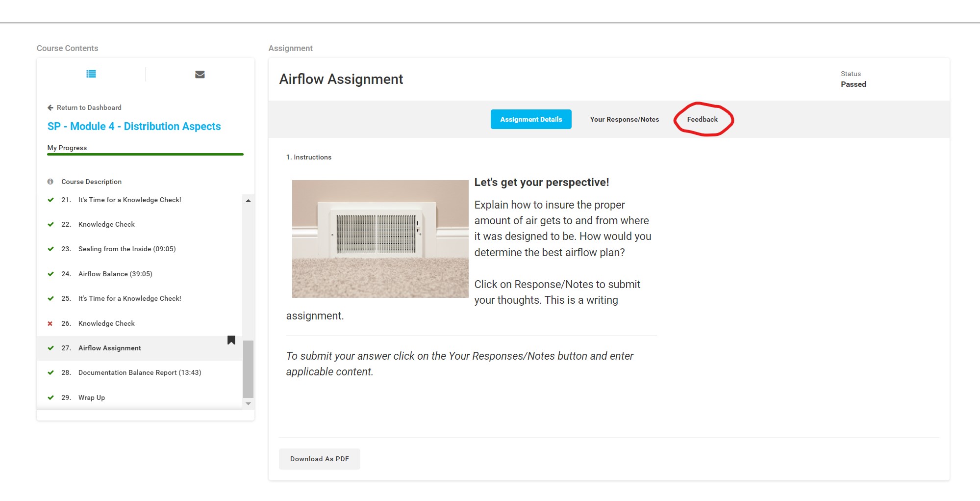Open the course contents list icon
The height and width of the screenshot is (501, 980).
click(x=91, y=74)
